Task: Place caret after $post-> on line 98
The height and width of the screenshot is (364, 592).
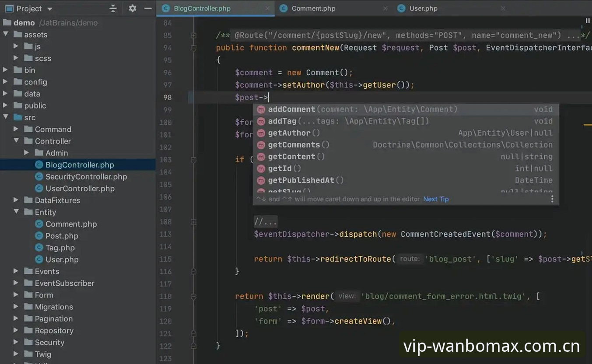Action: click(269, 97)
